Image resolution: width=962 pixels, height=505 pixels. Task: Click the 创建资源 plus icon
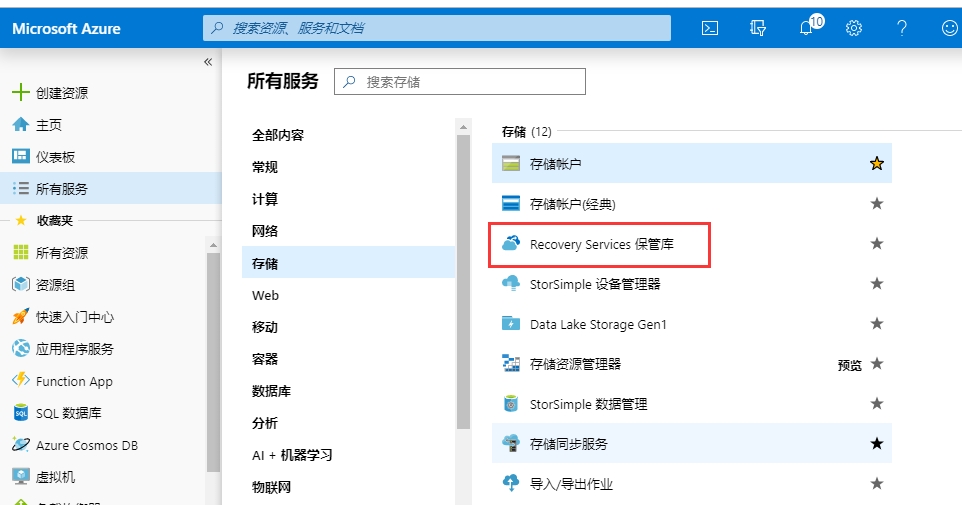click(x=20, y=93)
